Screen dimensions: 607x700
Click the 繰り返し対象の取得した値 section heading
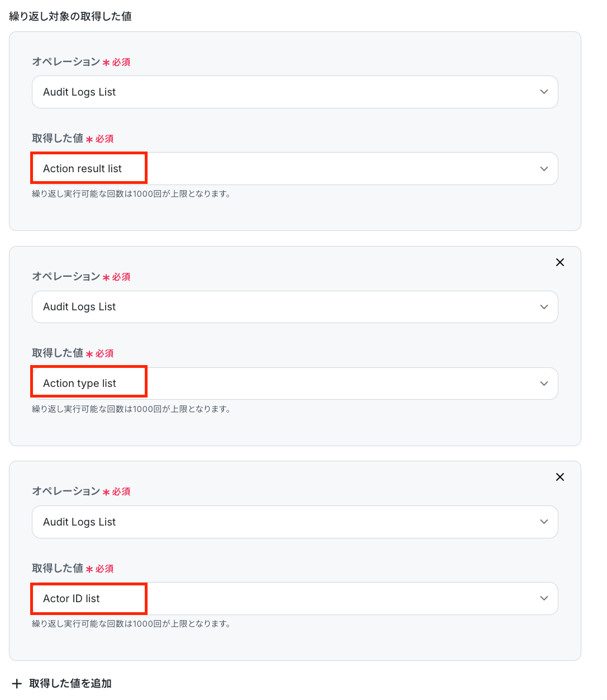70,16
